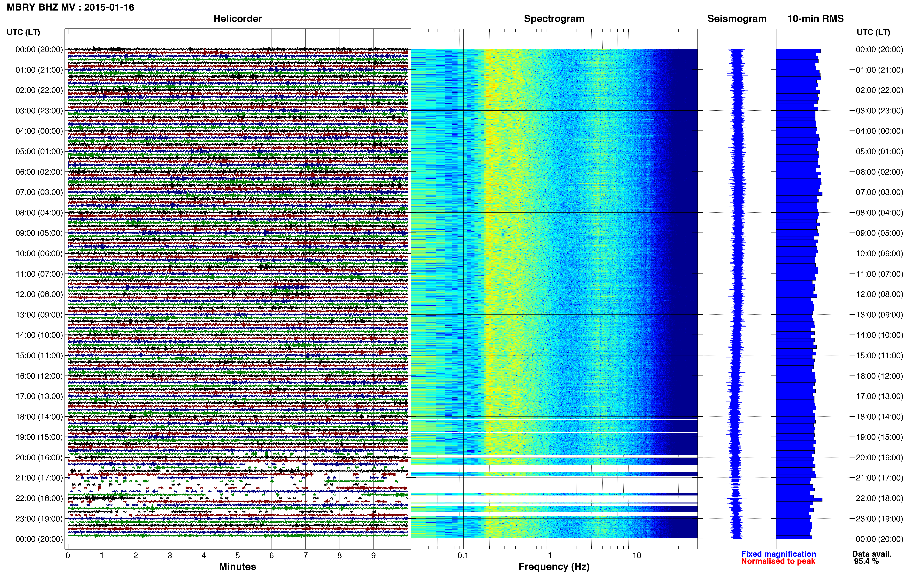Click the white data gap in spectrogram after 21:00

(x=554, y=485)
